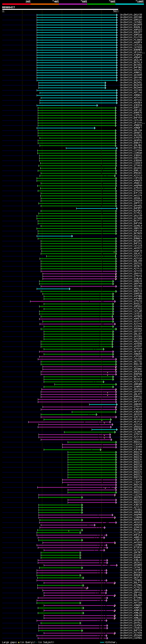Click the white query sequence bar
The height and width of the screenshot is (644, 146).
click(x=60, y=10)
